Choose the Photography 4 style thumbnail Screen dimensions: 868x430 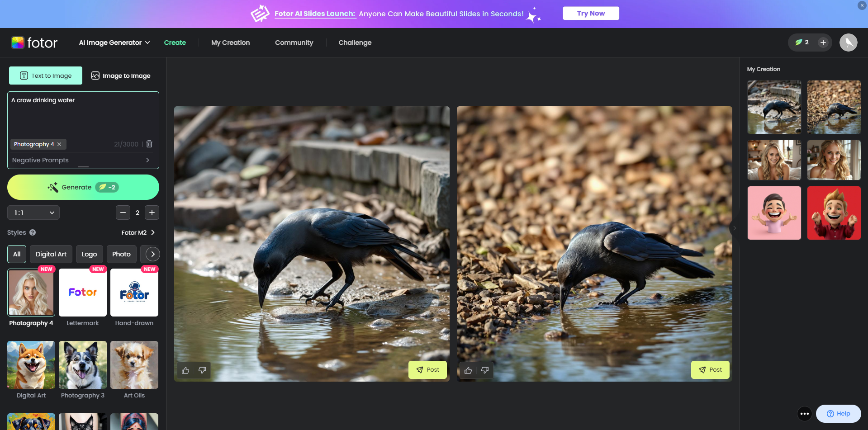pyautogui.click(x=31, y=293)
